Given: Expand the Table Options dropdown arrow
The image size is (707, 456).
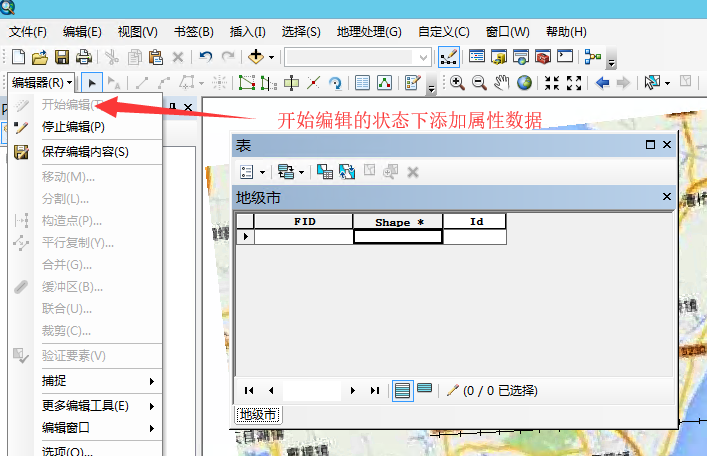Looking at the screenshot, I should [262, 172].
